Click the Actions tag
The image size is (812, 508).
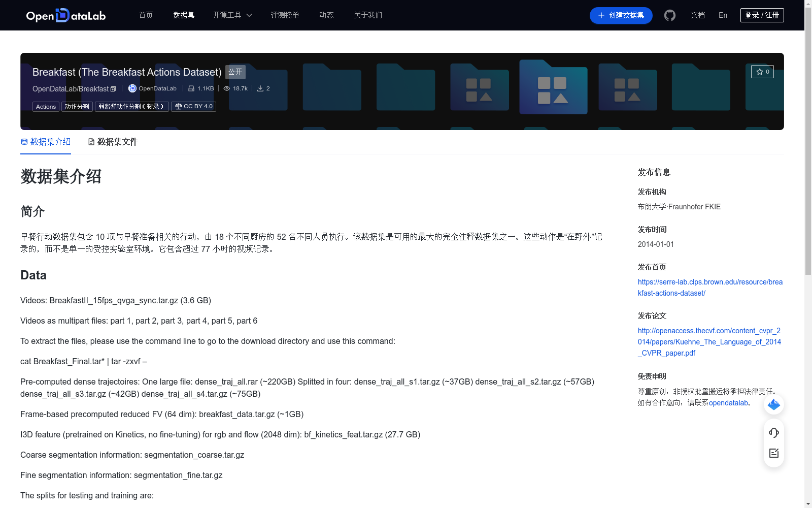click(x=46, y=107)
